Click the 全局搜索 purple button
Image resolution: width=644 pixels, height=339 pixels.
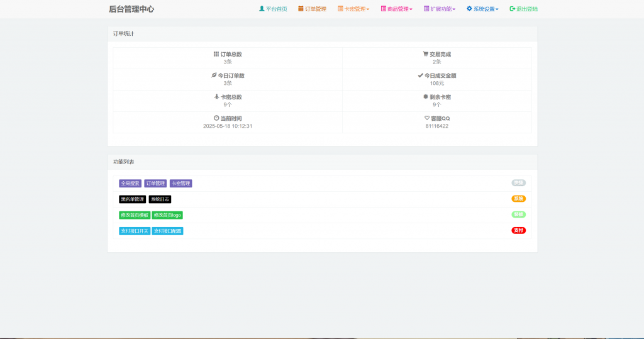[x=130, y=184]
